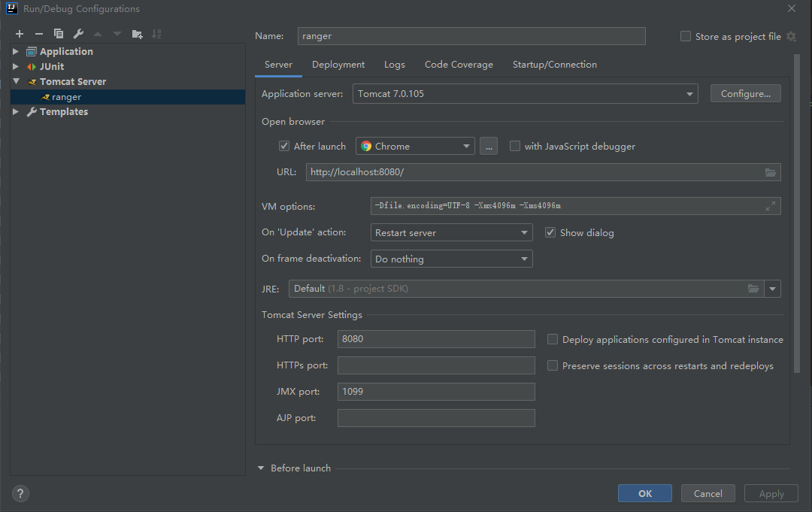
Task: Switch to the Code Coverage tab
Action: click(459, 64)
